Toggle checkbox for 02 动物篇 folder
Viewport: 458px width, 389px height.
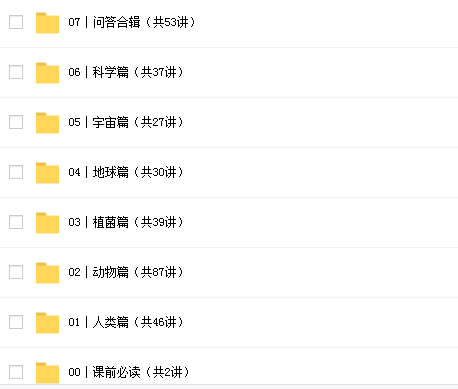[16, 272]
